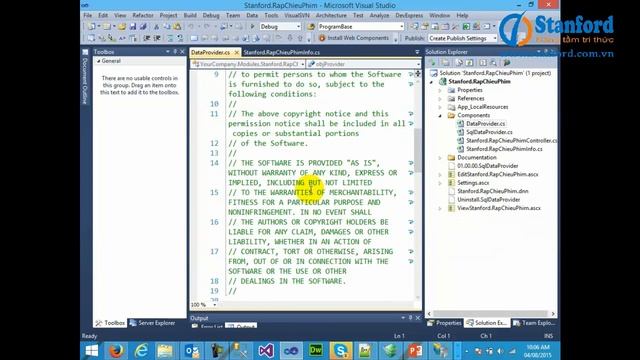Click the first Solution Explorer toolbar icon
The width and height of the screenshot is (640, 360).
pyautogui.click(x=432, y=63)
